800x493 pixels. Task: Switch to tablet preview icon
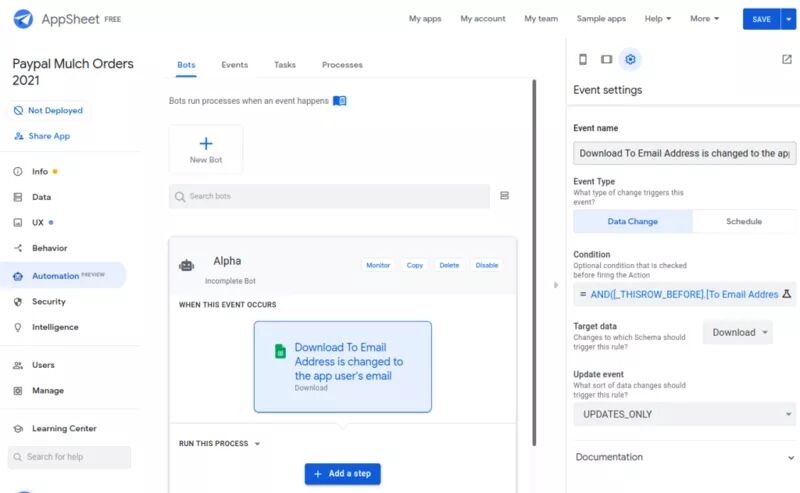tap(606, 60)
